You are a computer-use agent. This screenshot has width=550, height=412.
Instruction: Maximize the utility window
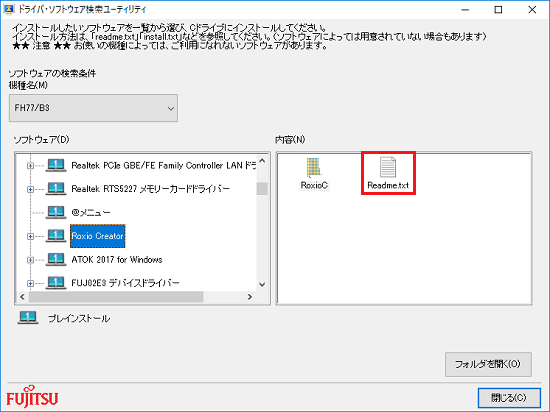(498, 10)
